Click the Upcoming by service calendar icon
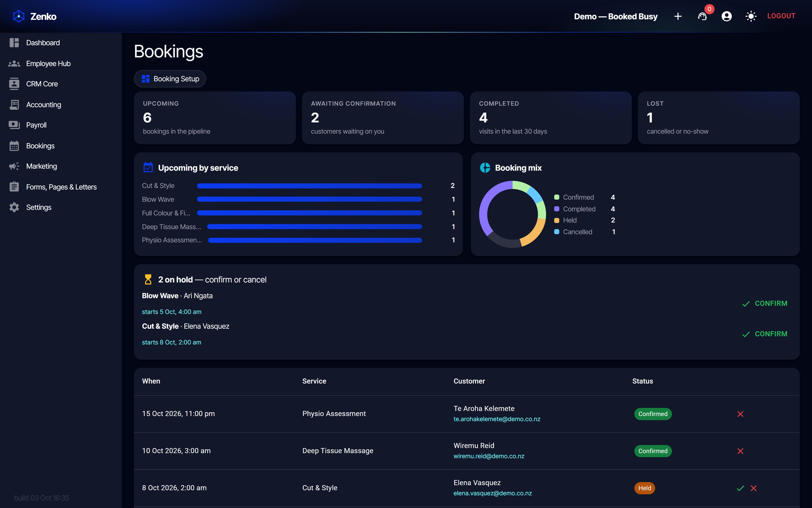Image resolution: width=812 pixels, height=508 pixels. click(148, 167)
